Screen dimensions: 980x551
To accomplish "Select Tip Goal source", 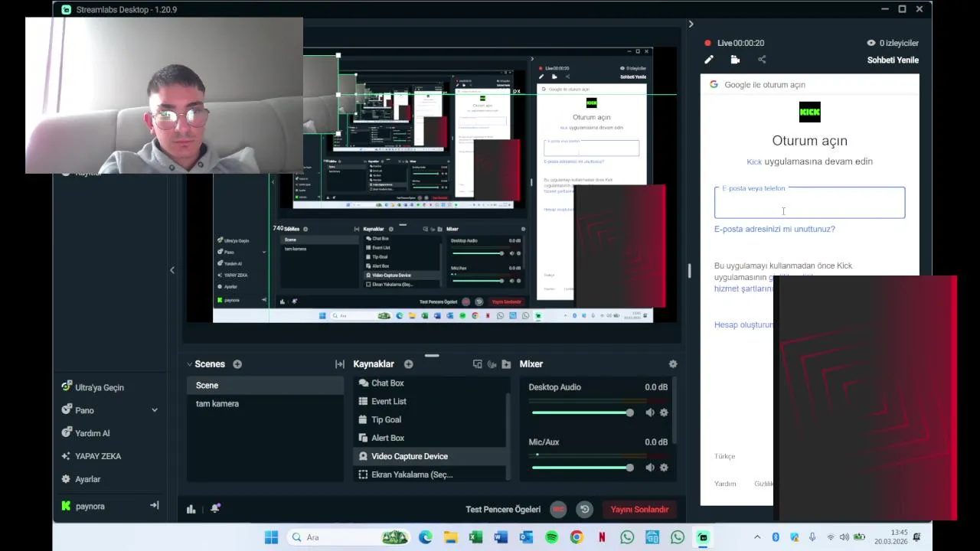I will (x=429, y=420).
